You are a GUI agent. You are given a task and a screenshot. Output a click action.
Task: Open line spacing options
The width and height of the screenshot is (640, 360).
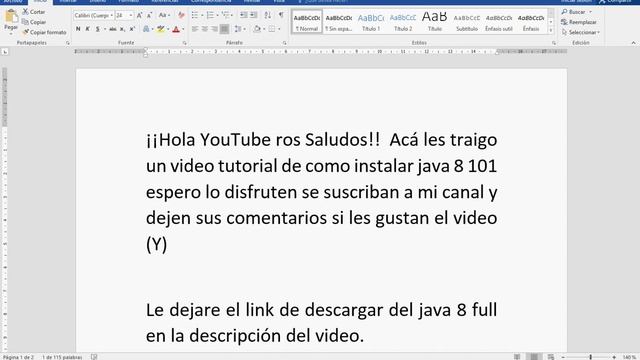(x=239, y=29)
